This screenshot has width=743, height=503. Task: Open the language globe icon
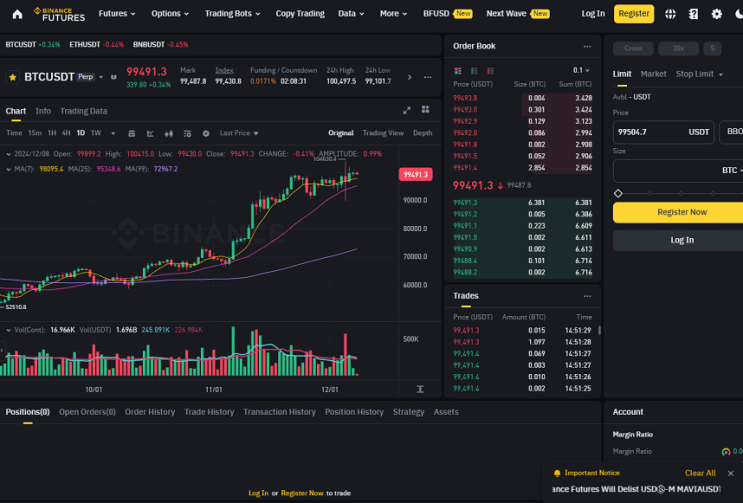[x=670, y=14]
